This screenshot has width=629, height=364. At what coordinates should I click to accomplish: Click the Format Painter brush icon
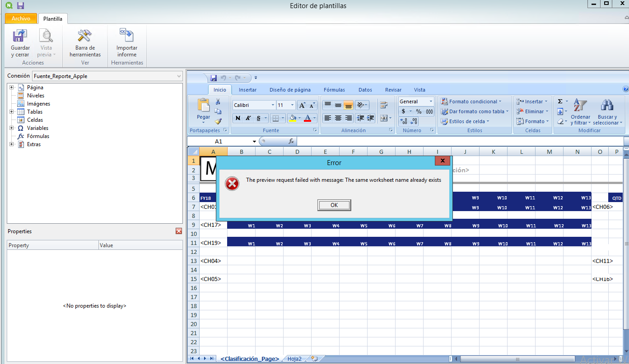pos(218,121)
